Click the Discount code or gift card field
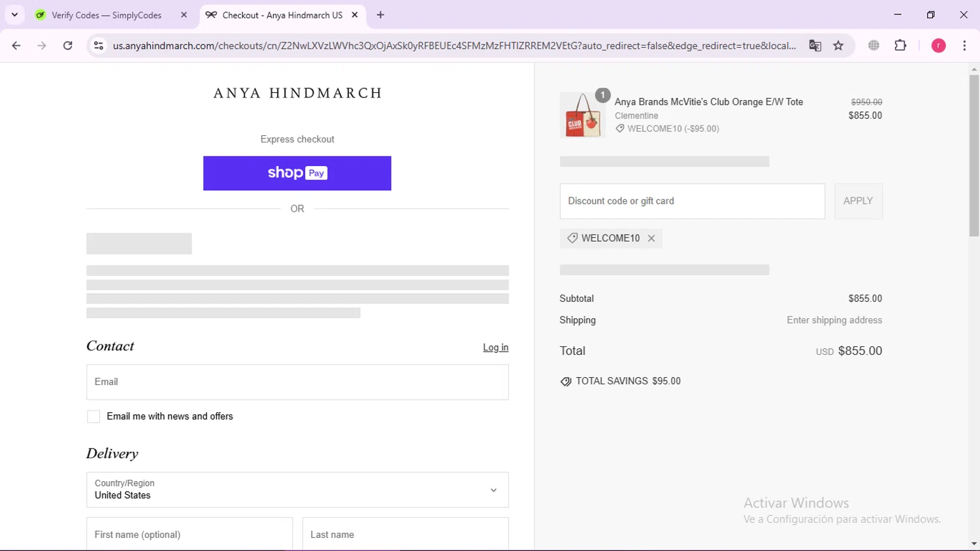Viewport: 980px width, 551px height. (693, 201)
